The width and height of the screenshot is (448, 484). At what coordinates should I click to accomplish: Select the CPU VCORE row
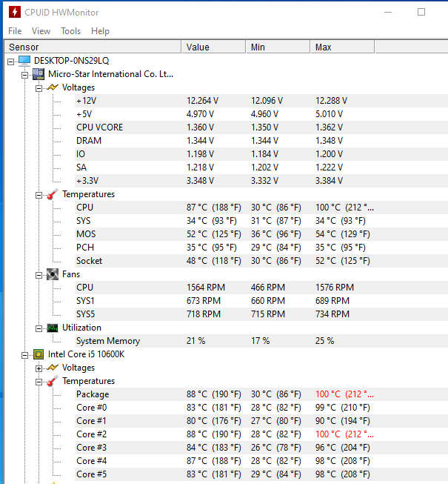tap(261, 127)
